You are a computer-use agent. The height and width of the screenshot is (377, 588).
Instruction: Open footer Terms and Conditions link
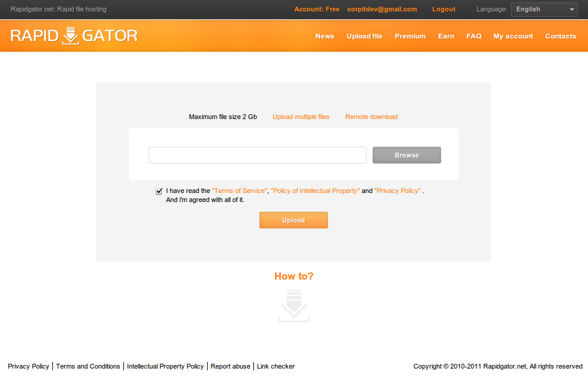tap(88, 366)
